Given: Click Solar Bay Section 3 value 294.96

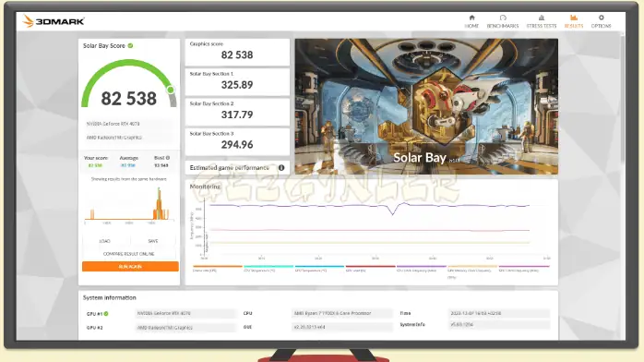Looking at the screenshot, I should tap(237, 145).
